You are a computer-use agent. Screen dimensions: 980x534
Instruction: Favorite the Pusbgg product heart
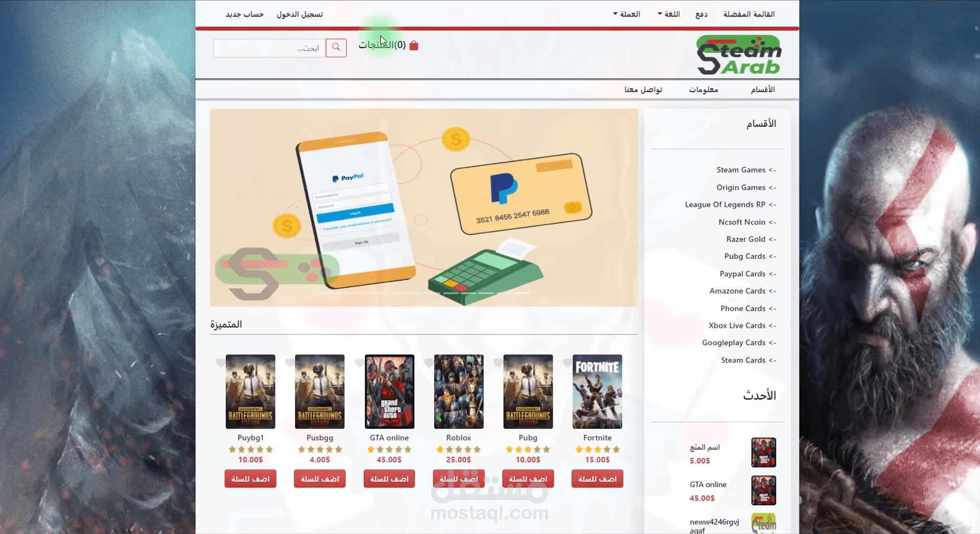click(290, 363)
